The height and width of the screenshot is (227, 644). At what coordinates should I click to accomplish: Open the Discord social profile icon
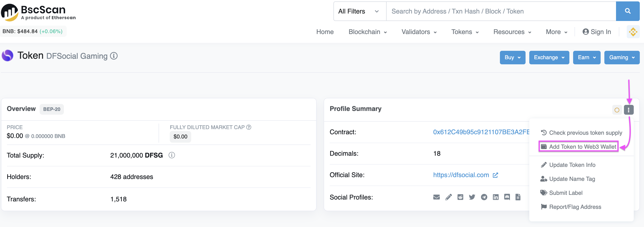[x=507, y=197]
